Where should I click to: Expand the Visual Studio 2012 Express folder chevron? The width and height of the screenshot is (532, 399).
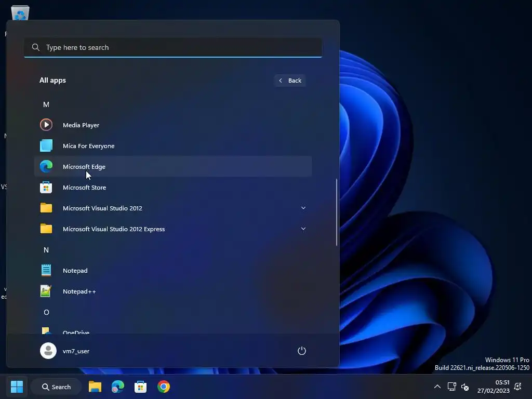[303, 229]
